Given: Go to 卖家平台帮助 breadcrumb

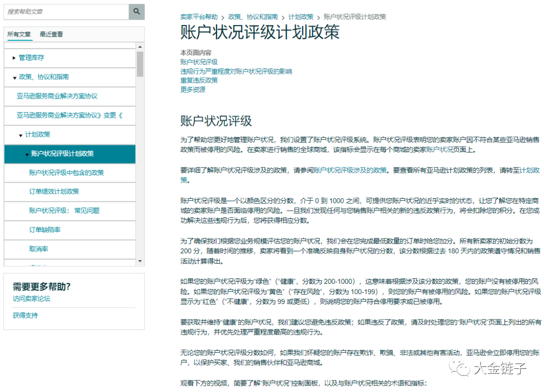Looking at the screenshot, I should [199, 17].
